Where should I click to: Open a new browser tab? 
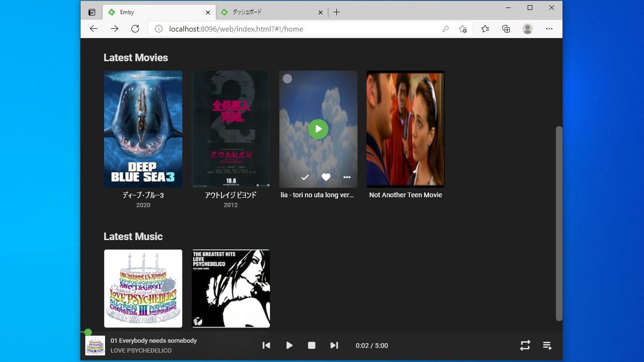336,12
